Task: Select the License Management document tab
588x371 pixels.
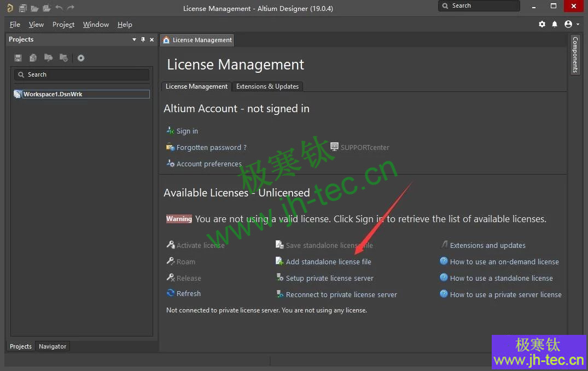Action: tap(197, 40)
